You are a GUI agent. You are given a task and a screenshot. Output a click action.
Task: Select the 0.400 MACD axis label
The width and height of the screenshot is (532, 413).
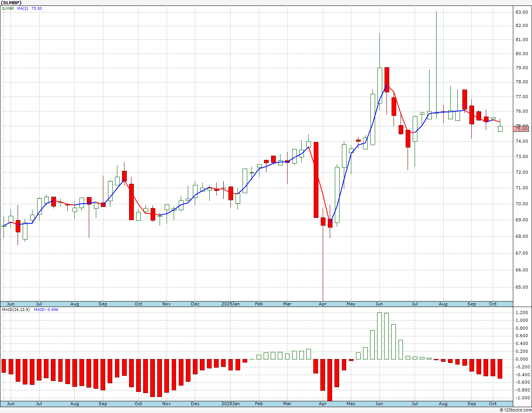tap(521, 344)
